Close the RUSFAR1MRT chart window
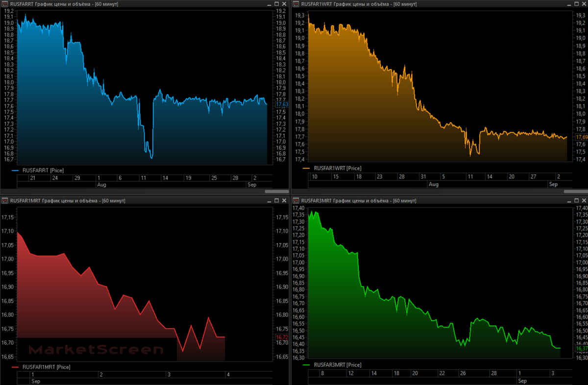 click(284, 201)
